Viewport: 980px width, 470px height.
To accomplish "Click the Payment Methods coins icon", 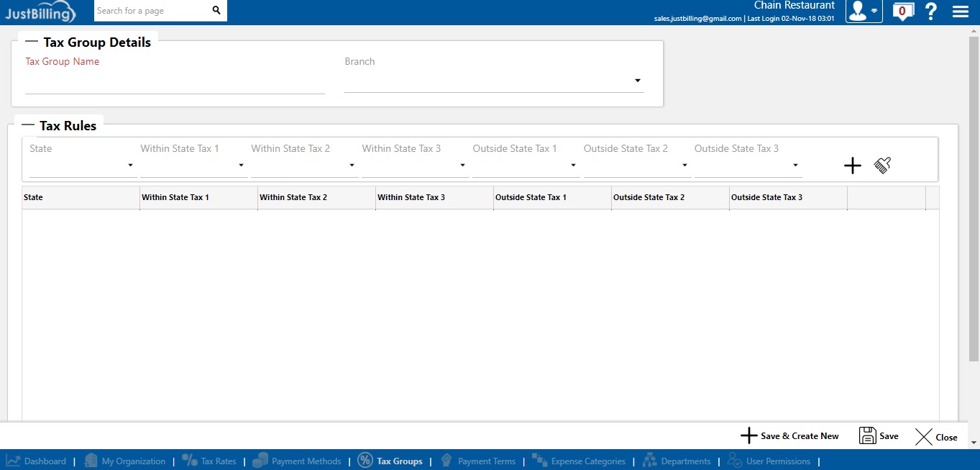I will (x=260, y=461).
